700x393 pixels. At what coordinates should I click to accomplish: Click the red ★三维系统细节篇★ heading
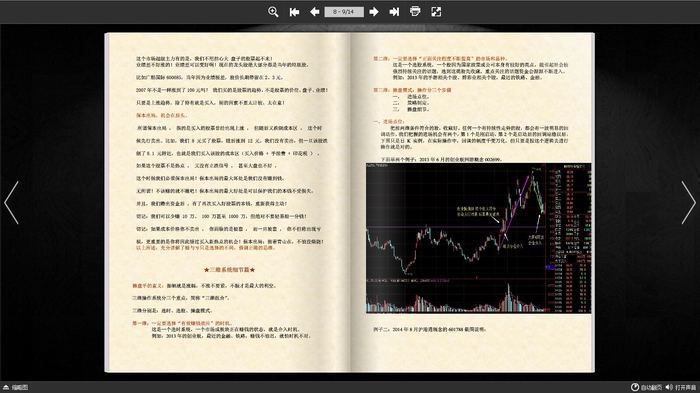tap(229, 270)
